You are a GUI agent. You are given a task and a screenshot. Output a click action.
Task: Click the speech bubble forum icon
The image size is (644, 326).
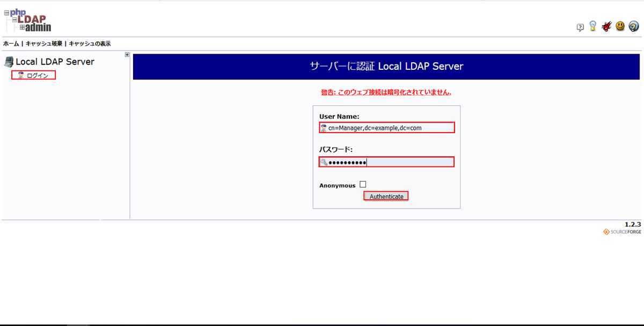[x=580, y=27]
